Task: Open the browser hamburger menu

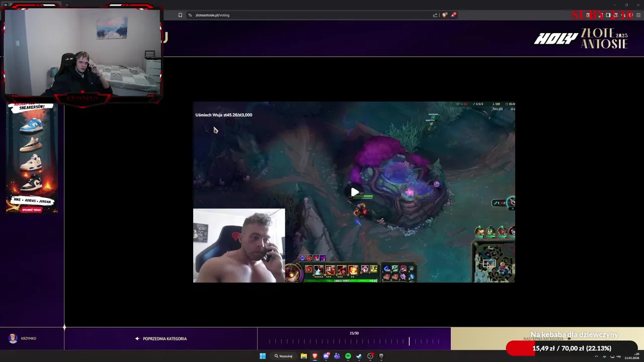Action: 638,15
